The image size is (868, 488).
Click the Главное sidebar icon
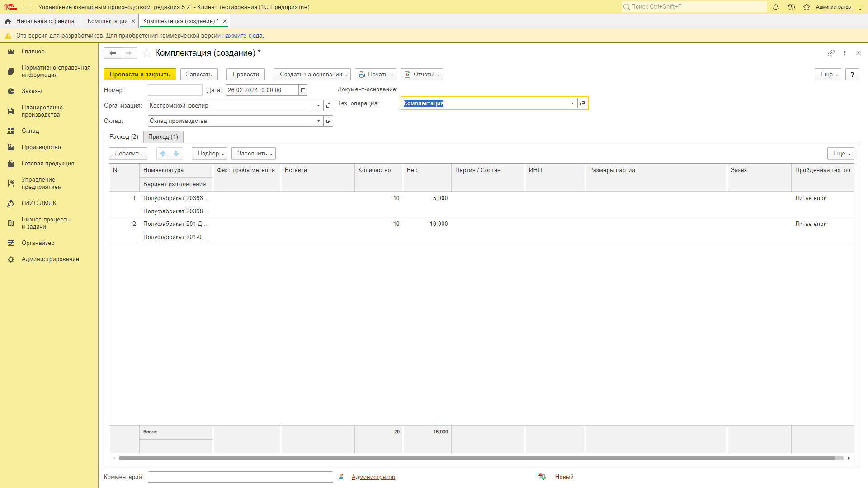point(11,52)
